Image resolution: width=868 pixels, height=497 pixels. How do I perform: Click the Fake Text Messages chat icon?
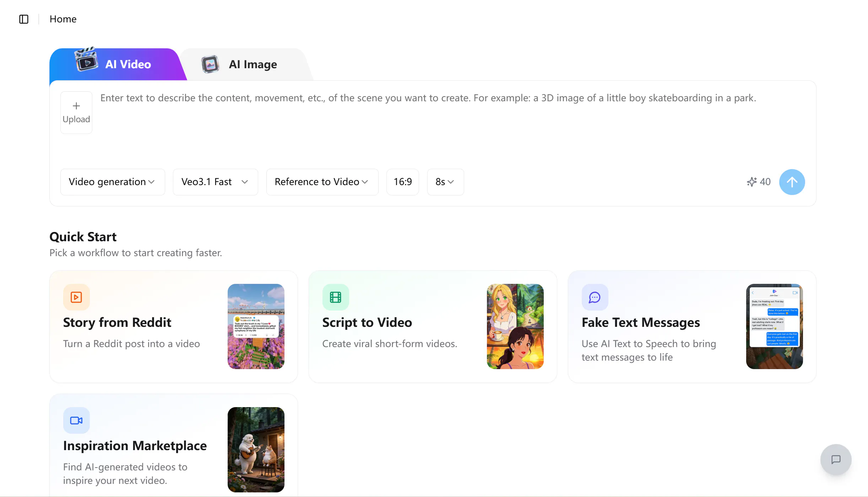click(595, 297)
